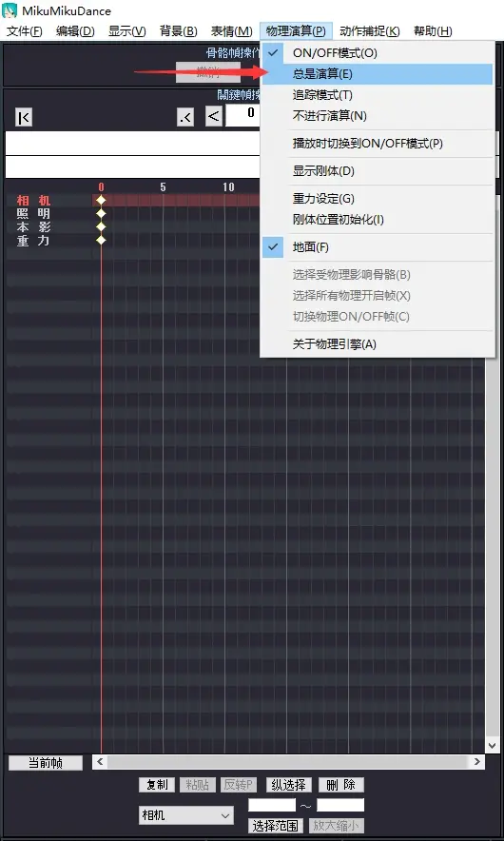The height and width of the screenshot is (841, 504).
Task: Close the 物理演算(P) menu from menu bar
Action: 296,31
